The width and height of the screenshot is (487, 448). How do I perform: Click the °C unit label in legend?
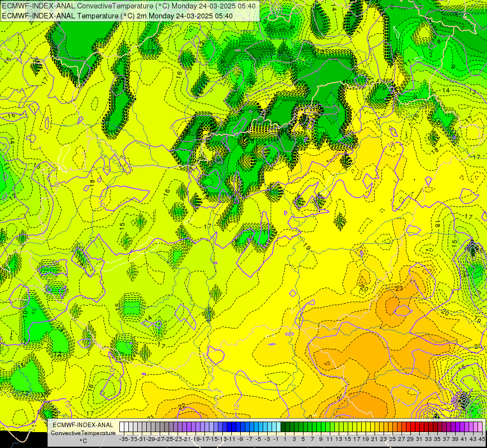click(83, 441)
